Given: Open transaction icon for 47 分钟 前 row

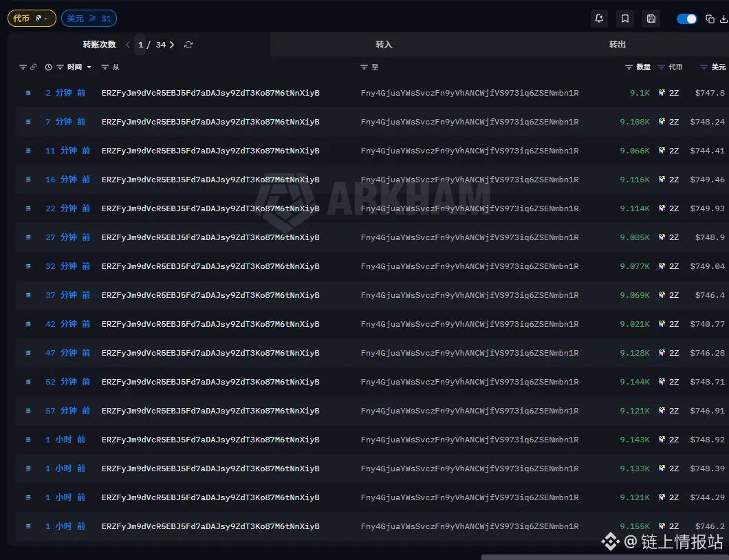Looking at the screenshot, I should [x=28, y=353].
